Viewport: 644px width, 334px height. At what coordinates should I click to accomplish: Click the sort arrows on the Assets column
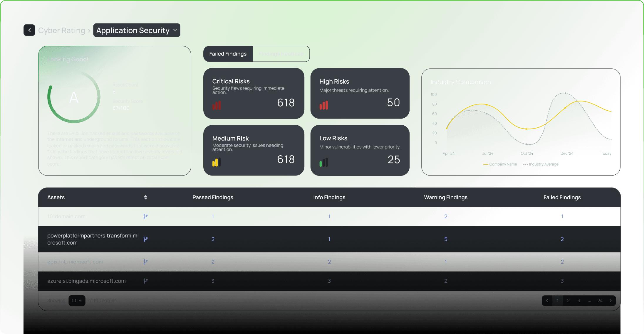click(x=145, y=197)
